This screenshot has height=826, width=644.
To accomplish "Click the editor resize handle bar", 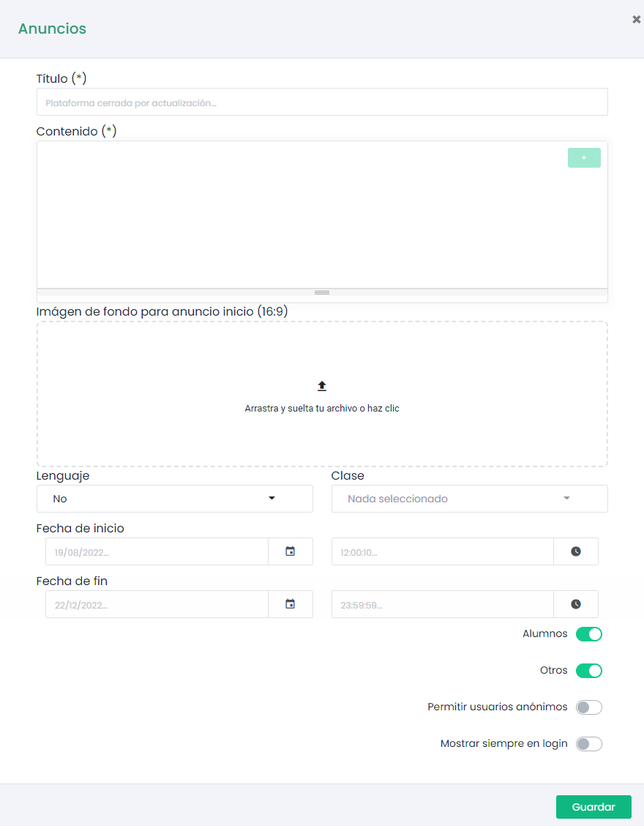I will coord(322,292).
